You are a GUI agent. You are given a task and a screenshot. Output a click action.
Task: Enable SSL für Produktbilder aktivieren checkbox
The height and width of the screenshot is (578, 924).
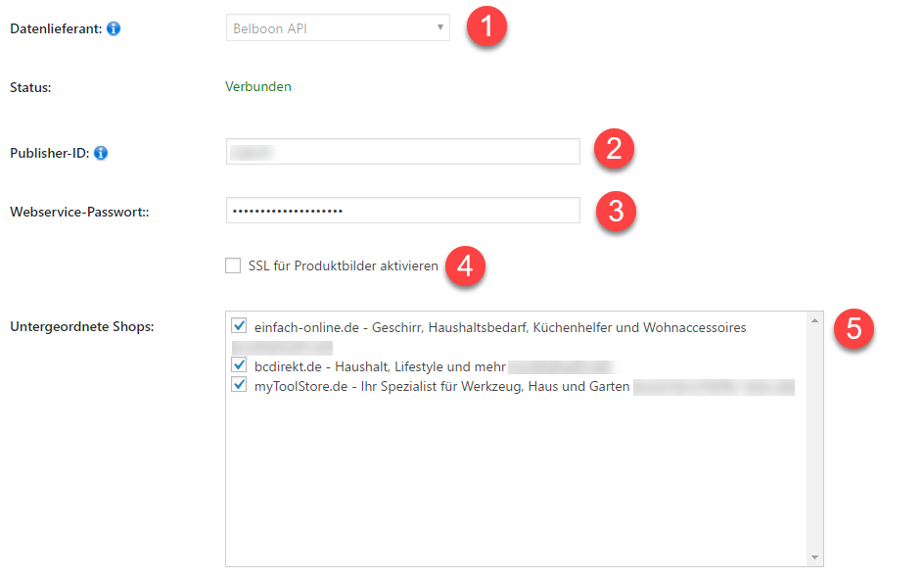coord(233,265)
